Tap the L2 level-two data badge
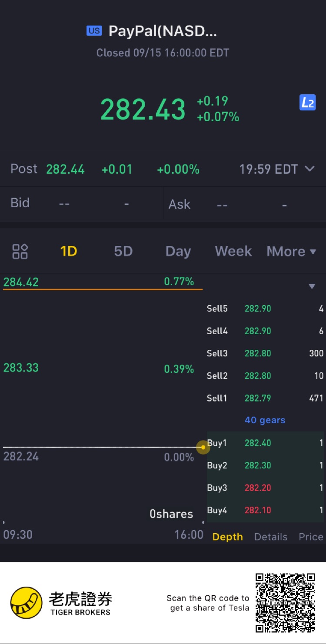The width and height of the screenshot is (326, 644). pyautogui.click(x=307, y=103)
